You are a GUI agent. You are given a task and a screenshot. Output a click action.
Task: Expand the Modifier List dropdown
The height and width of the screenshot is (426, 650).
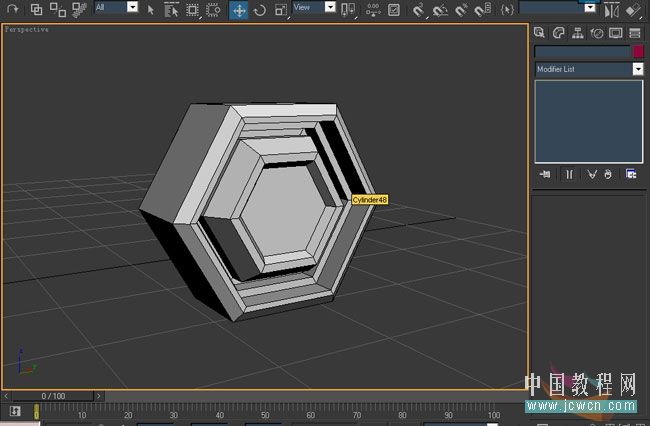coord(638,69)
